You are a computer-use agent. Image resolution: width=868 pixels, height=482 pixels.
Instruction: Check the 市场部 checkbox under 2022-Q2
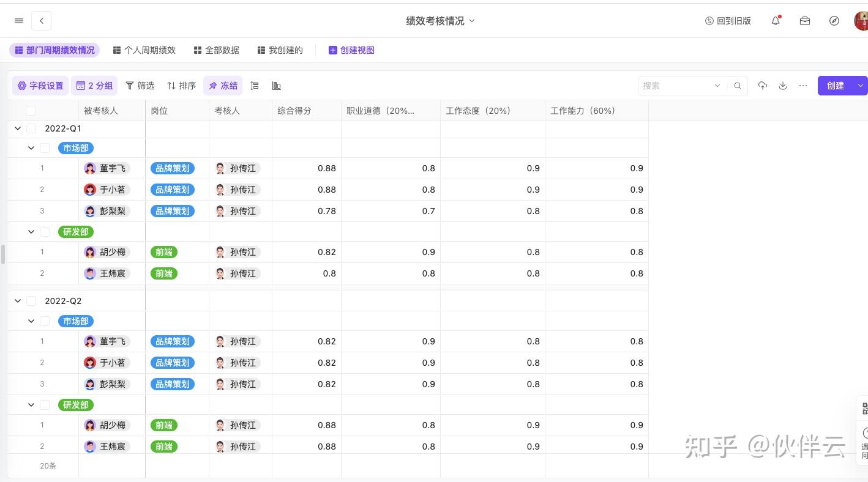coord(45,321)
